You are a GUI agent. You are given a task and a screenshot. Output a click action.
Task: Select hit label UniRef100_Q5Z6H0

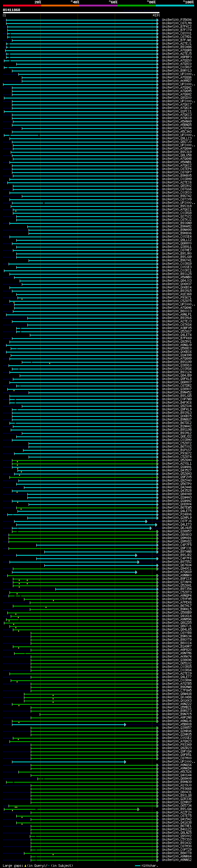pos(176,460)
